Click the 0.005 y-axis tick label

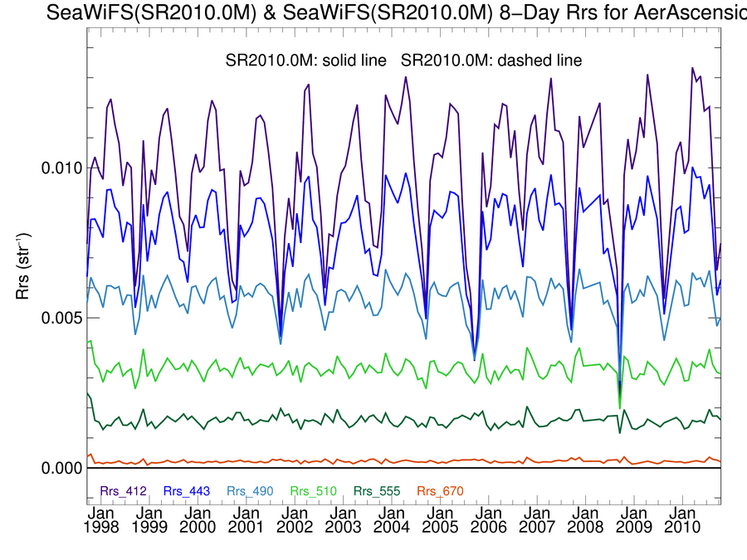click(x=62, y=318)
